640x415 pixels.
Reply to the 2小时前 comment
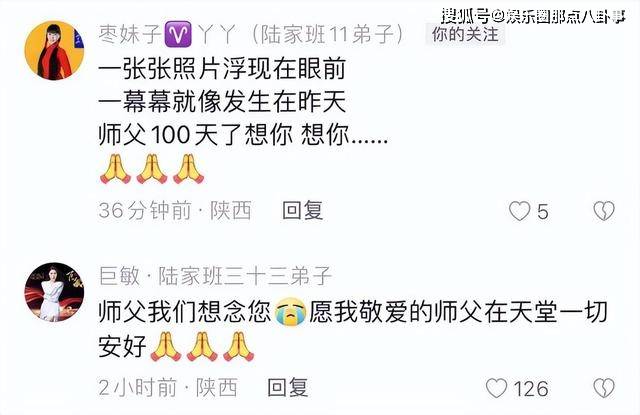288,387
